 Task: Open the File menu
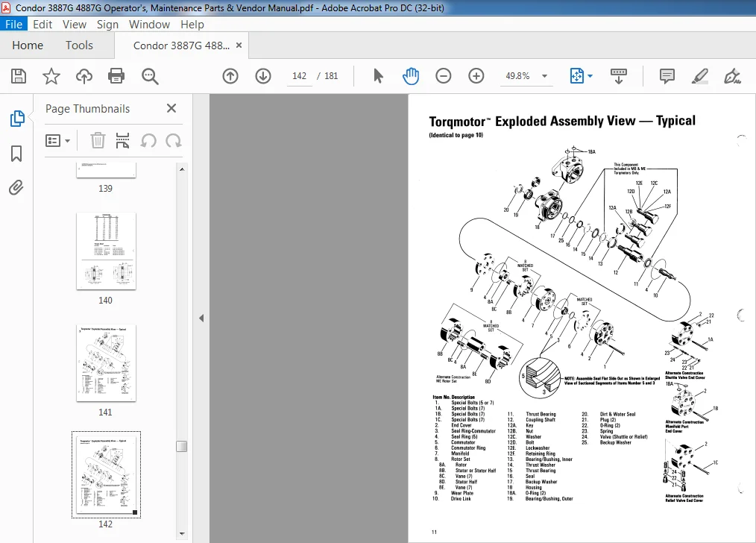click(13, 25)
